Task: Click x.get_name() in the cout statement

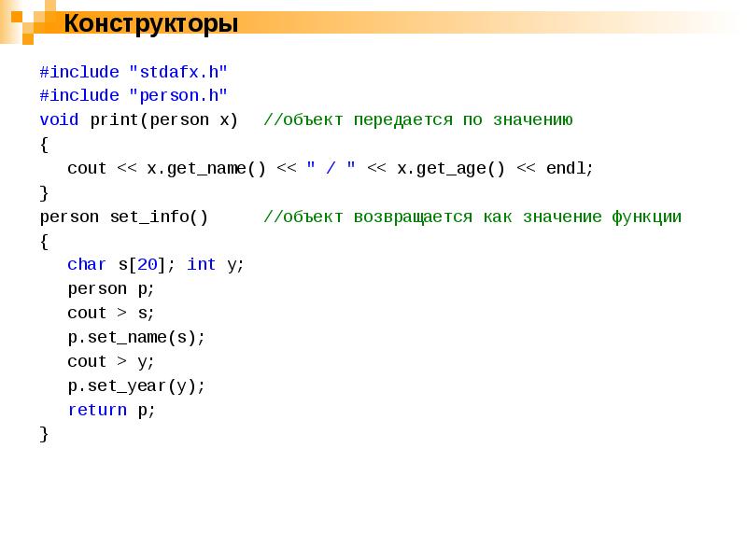Action: pyautogui.click(x=206, y=168)
